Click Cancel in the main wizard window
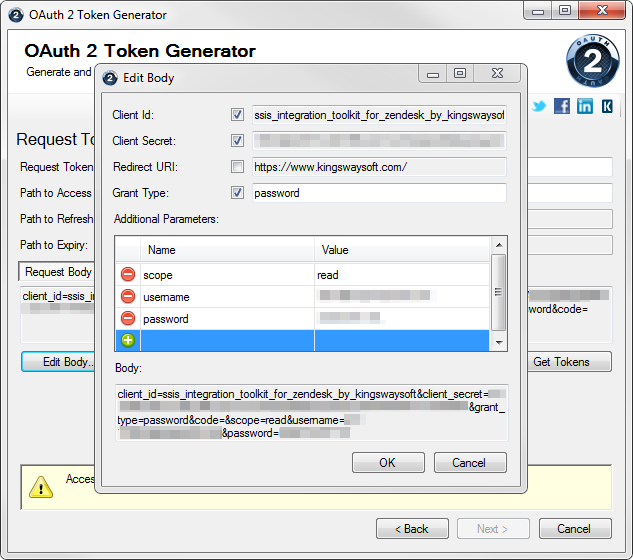 click(x=575, y=529)
